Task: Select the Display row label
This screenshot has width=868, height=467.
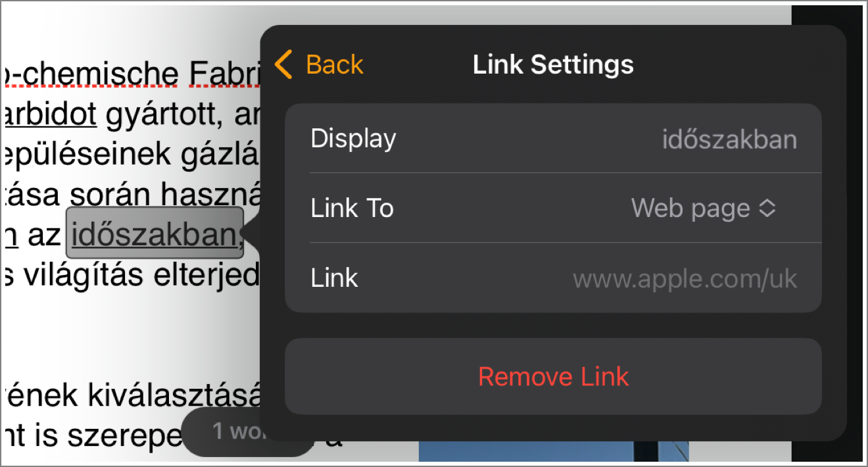Action: pyautogui.click(x=353, y=139)
